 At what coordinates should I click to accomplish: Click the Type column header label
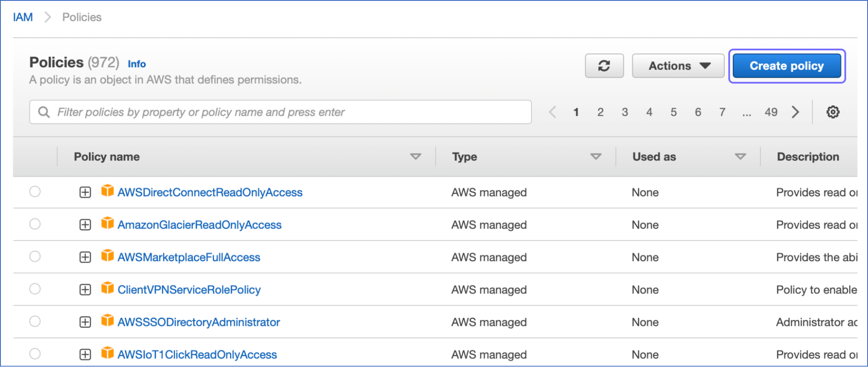(x=465, y=157)
